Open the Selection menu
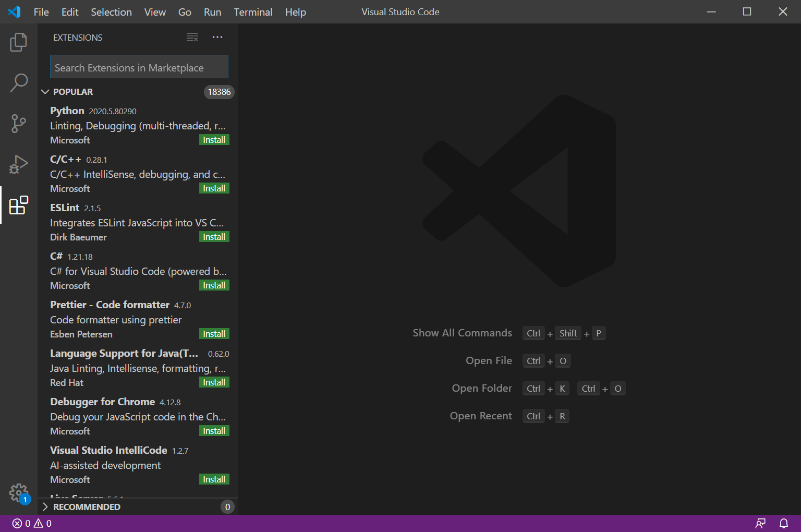Screen dimensions: 801x532 (111, 12)
